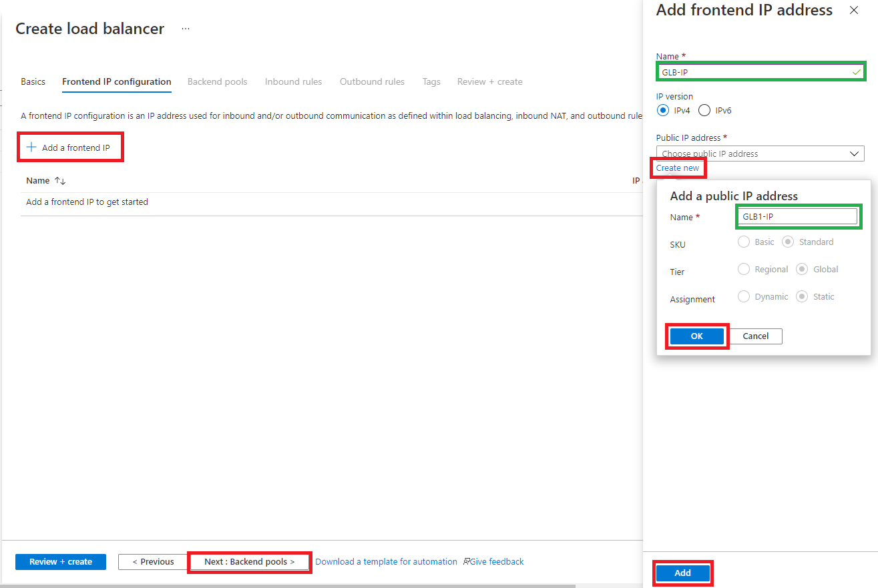The height and width of the screenshot is (588, 878).
Task: Choose the Standard SKU radio option
Action: tap(787, 242)
